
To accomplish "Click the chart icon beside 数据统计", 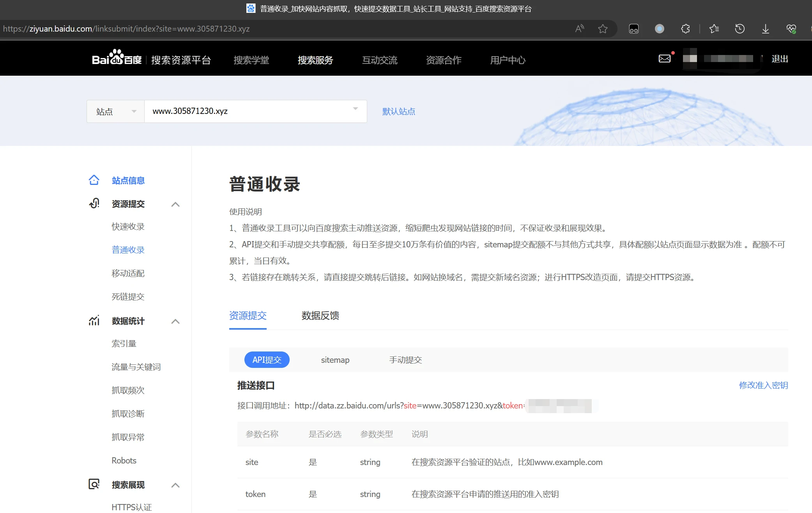I will pyautogui.click(x=94, y=321).
